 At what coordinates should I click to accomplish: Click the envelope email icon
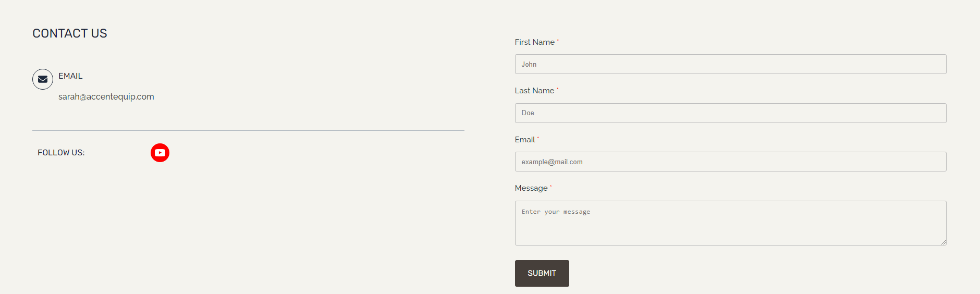tap(43, 79)
